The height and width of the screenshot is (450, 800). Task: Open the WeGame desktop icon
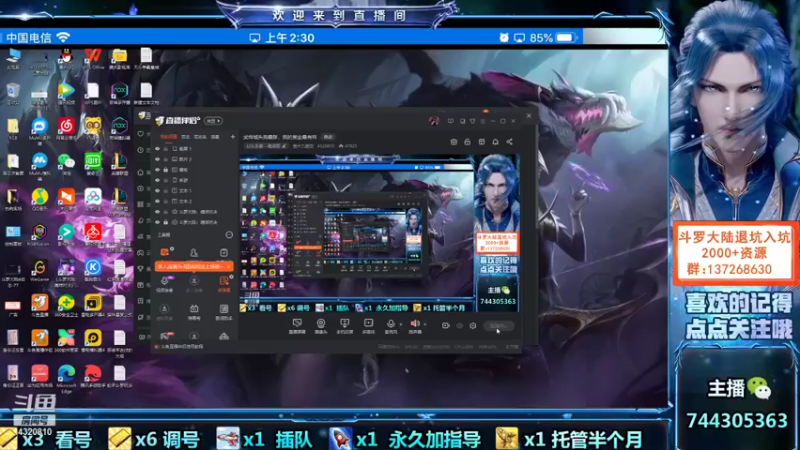[x=39, y=269]
